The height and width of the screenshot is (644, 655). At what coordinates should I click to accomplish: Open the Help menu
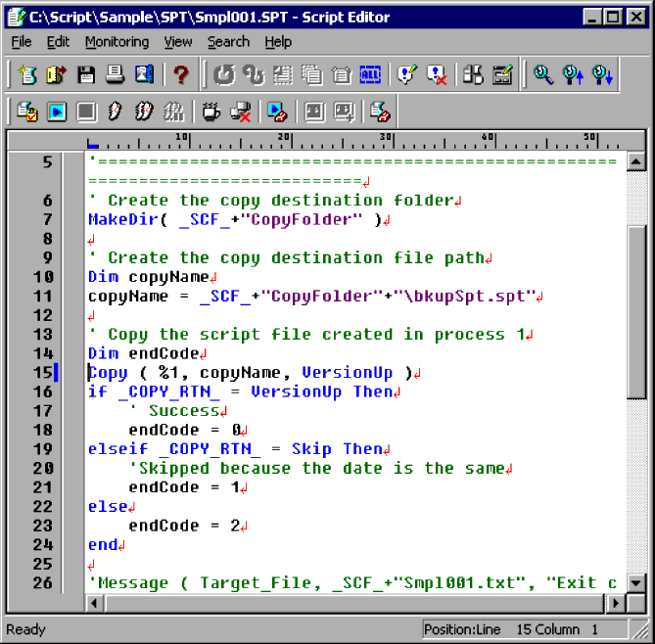pyautogui.click(x=278, y=42)
